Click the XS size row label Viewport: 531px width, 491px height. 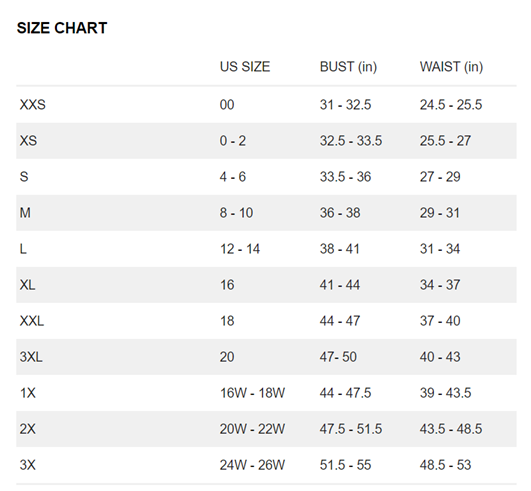tap(28, 141)
